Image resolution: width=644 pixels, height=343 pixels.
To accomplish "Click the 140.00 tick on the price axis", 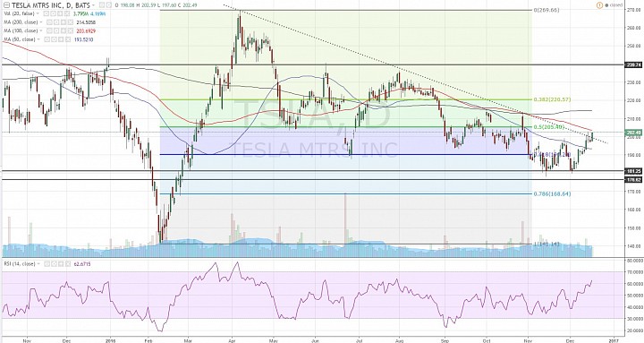I will [x=635, y=246].
